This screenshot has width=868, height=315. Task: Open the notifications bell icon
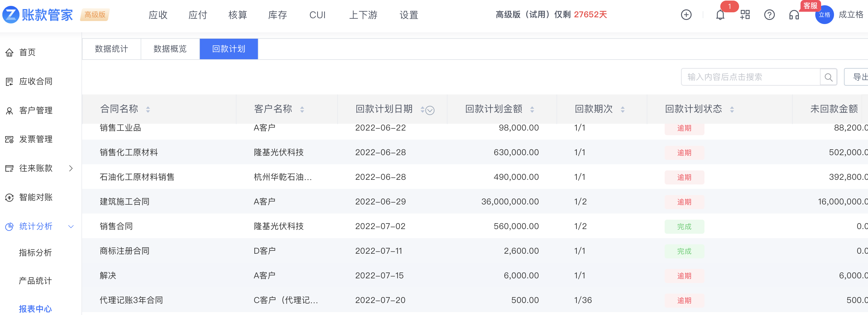click(720, 15)
